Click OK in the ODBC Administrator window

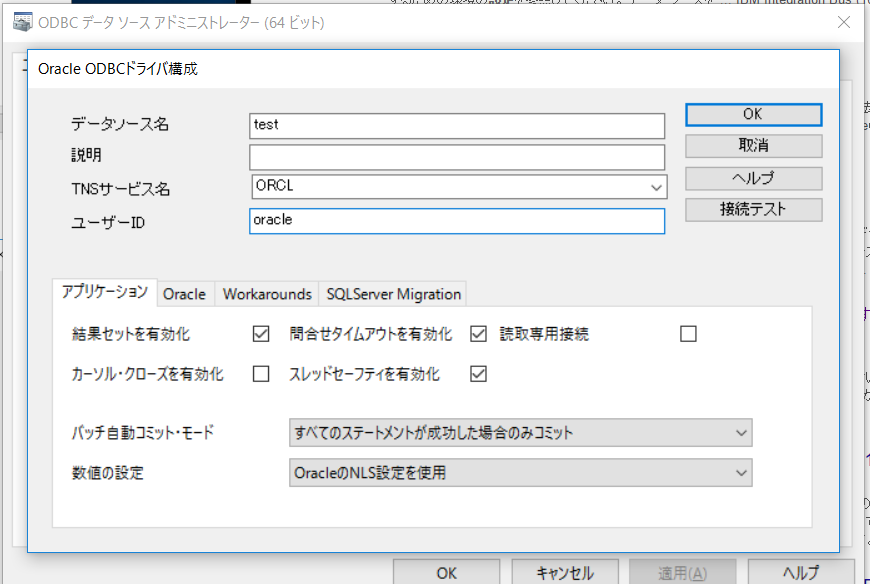coord(447,573)
